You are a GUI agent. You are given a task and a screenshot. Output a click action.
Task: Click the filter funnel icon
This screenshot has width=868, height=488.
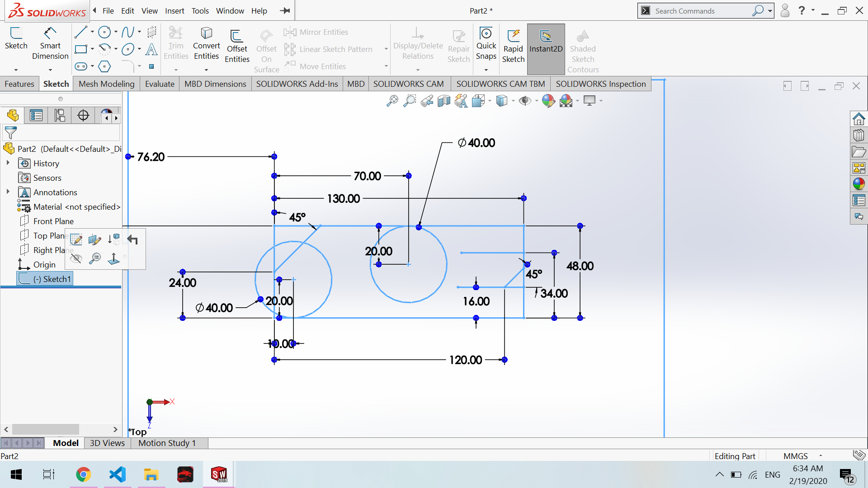10,133
